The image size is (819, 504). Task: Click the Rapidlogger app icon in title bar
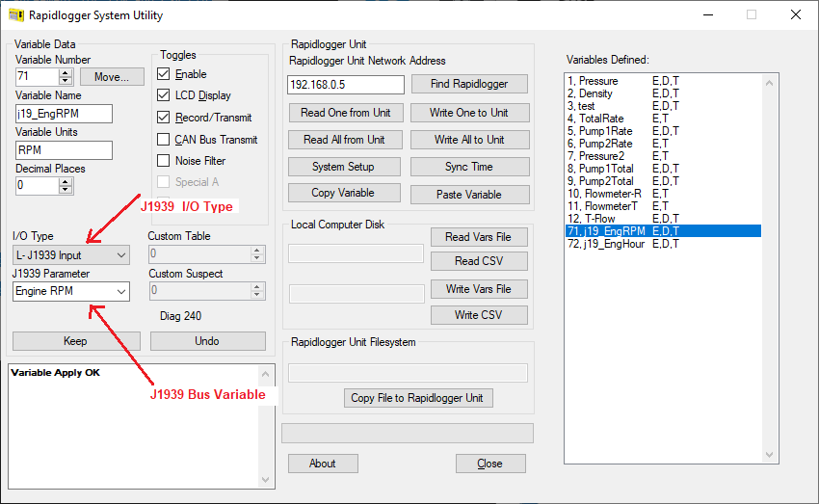click(x=15, y=15)
